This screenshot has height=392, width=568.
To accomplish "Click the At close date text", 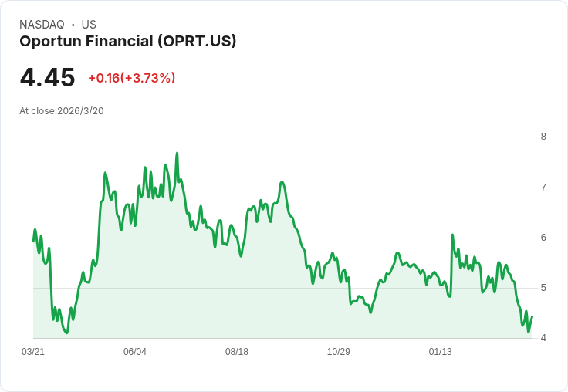I will pos(62,110).
